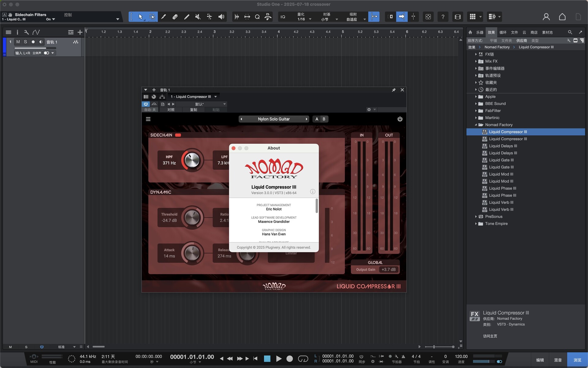Click the 浏览 browse button

pos(577,360)
